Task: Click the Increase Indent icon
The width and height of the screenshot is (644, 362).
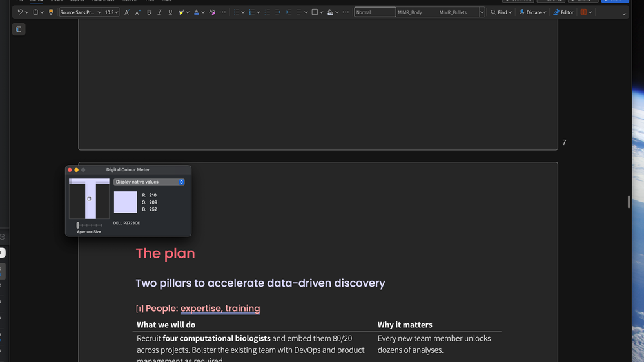Action: [x=289, y=12]
